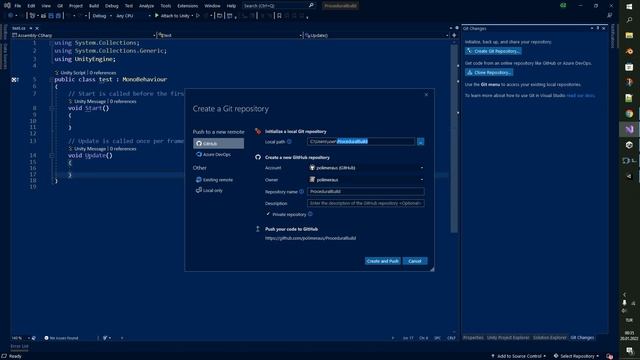Open the Git menu
This screenshot has width=640, height=360.
click(60, 6)
